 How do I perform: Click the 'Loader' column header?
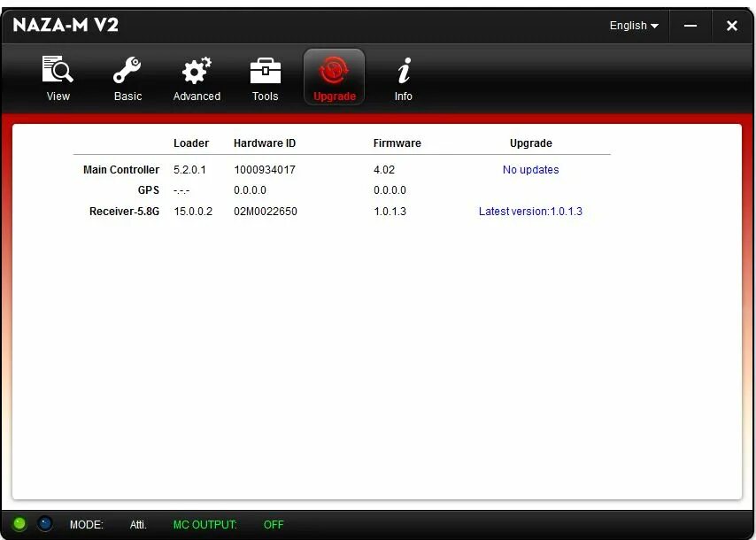(x=191, y=143)
